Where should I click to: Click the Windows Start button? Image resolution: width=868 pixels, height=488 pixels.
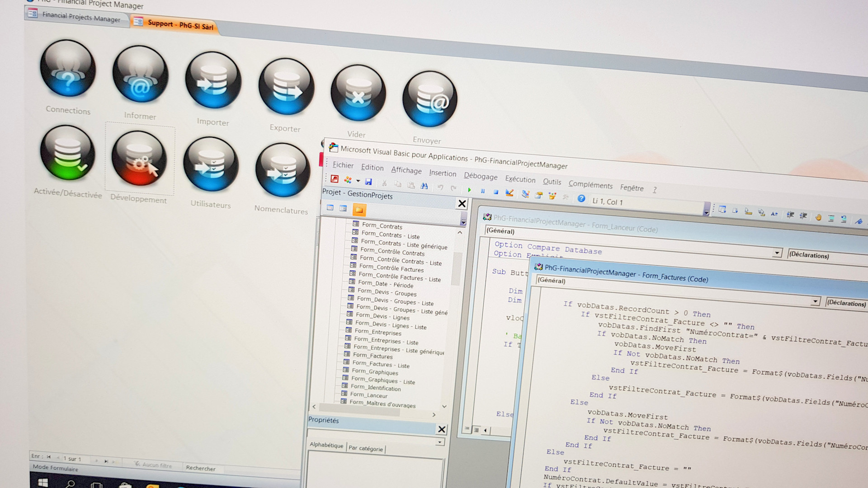point(43,483)
